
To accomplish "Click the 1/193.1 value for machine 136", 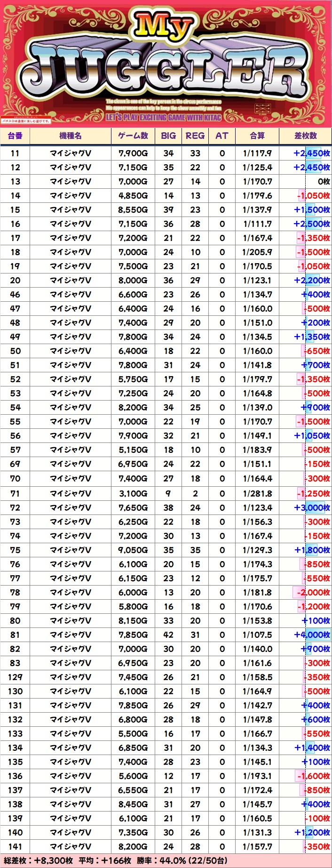I will 257,776.
